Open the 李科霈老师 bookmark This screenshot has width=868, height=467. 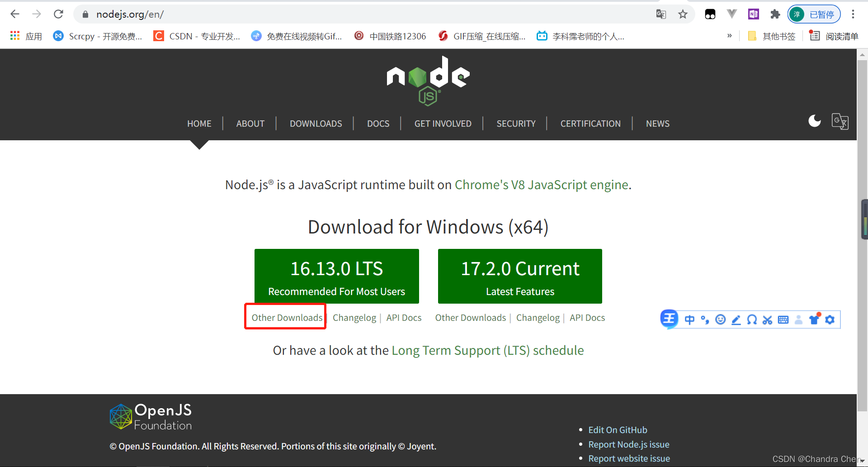[580, 36]
